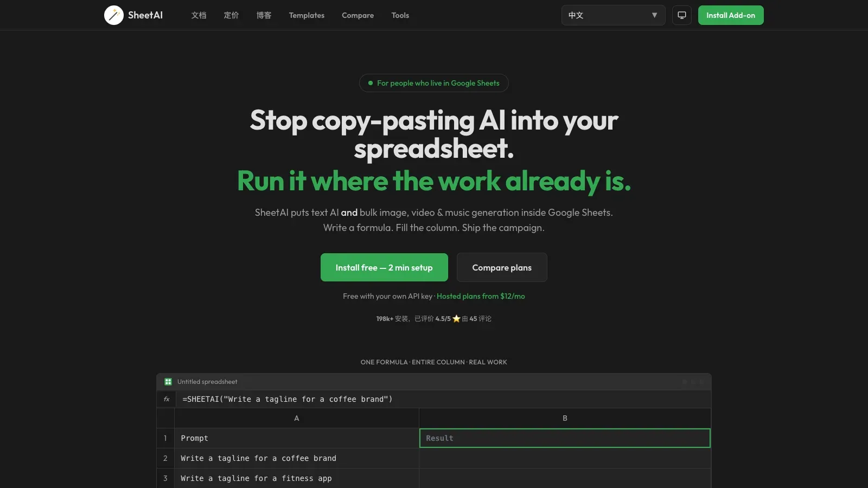Screen dimensions: 868x488
Task: Go to the 博客 blog page
Action: (x=264, y=15)
